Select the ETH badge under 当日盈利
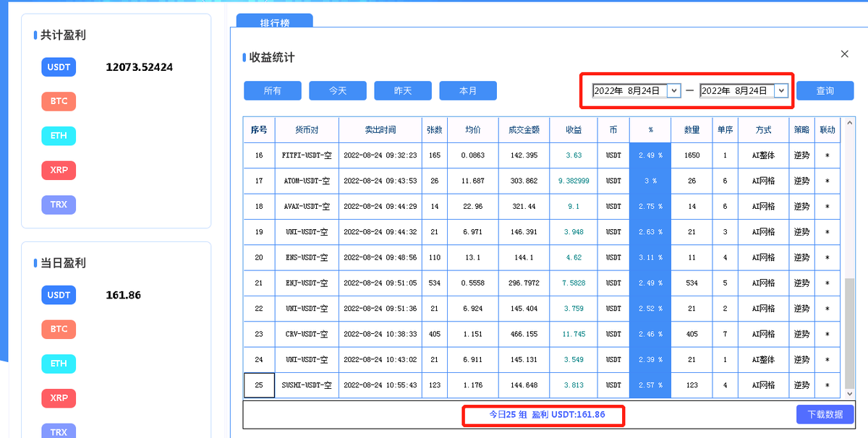Screen dimensions: 868x438 tap(59, 364)
